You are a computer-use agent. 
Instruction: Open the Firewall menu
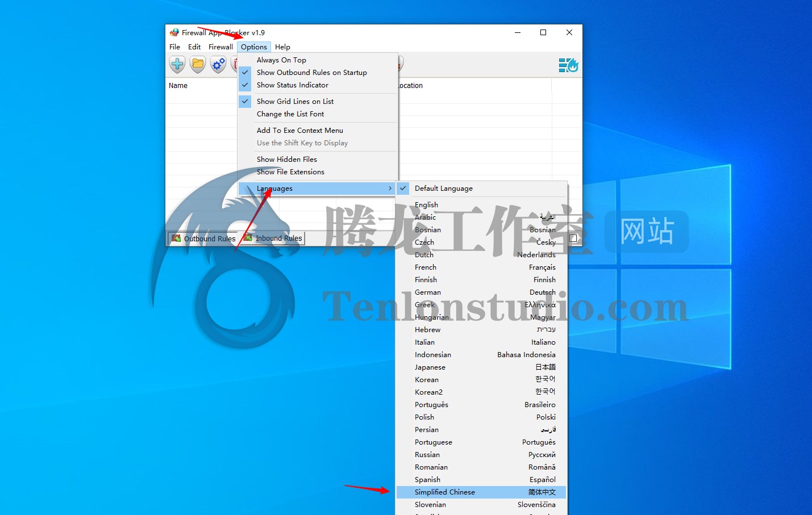click(x=220, y=47)
